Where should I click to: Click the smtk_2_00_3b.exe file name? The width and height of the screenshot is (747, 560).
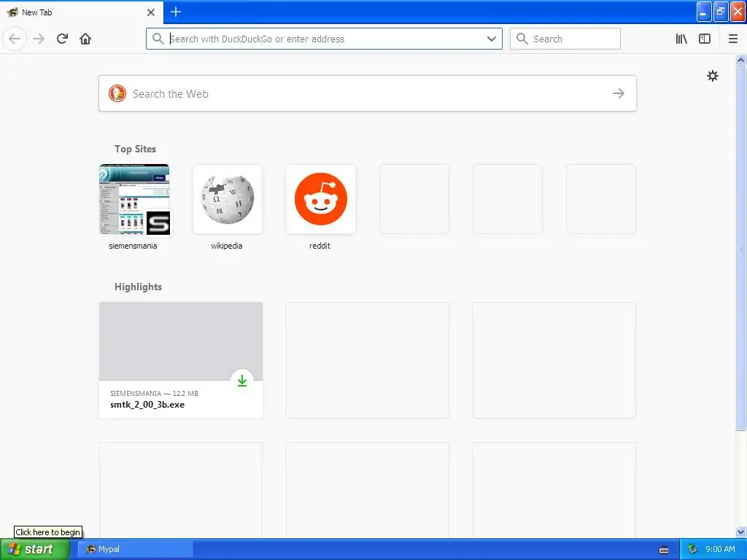(147, 405)
